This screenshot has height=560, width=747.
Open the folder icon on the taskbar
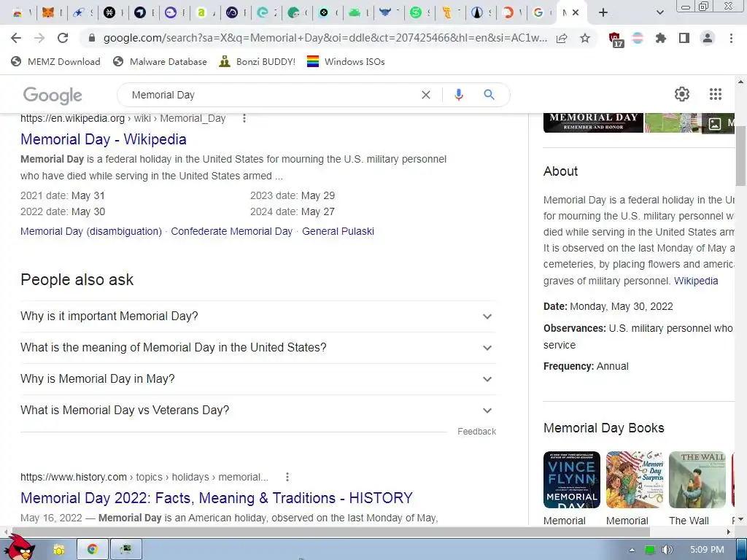coord(58,550)
